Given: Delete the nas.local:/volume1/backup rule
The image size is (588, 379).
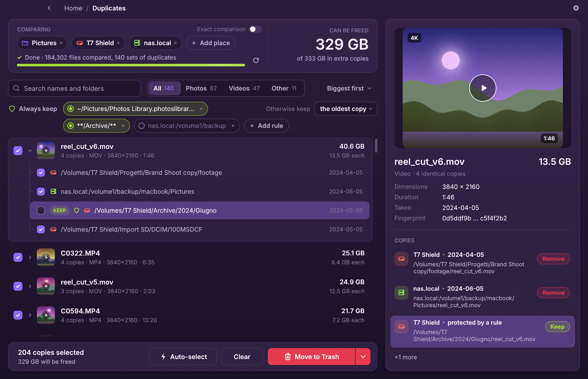Looking at the screenshot, I should [233, 126].
